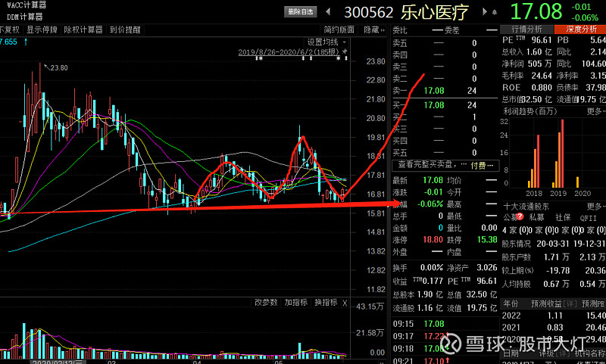Screen dimensions: 606x364
Task: Click 2018 profit bar group
Action: pos(534,160)
